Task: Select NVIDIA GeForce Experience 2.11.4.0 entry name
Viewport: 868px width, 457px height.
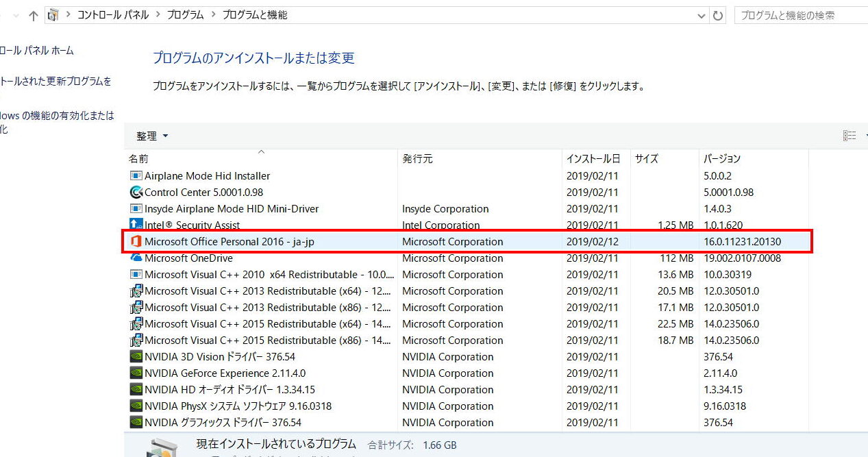Action: (x=225, y=373)
